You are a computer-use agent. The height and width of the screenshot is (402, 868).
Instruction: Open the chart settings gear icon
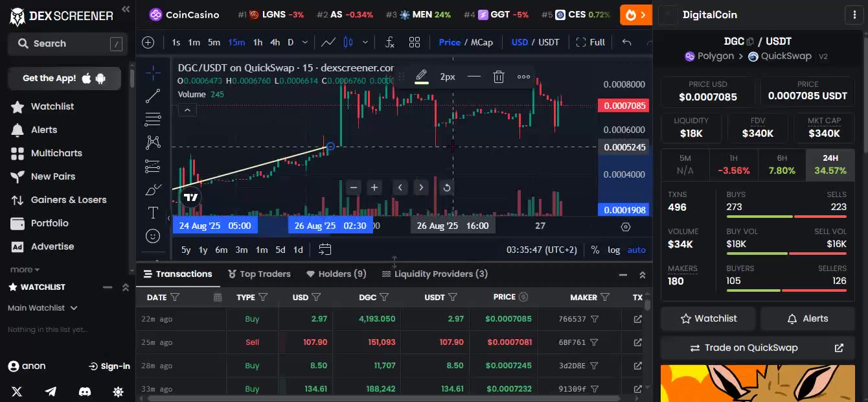[626, 227]
